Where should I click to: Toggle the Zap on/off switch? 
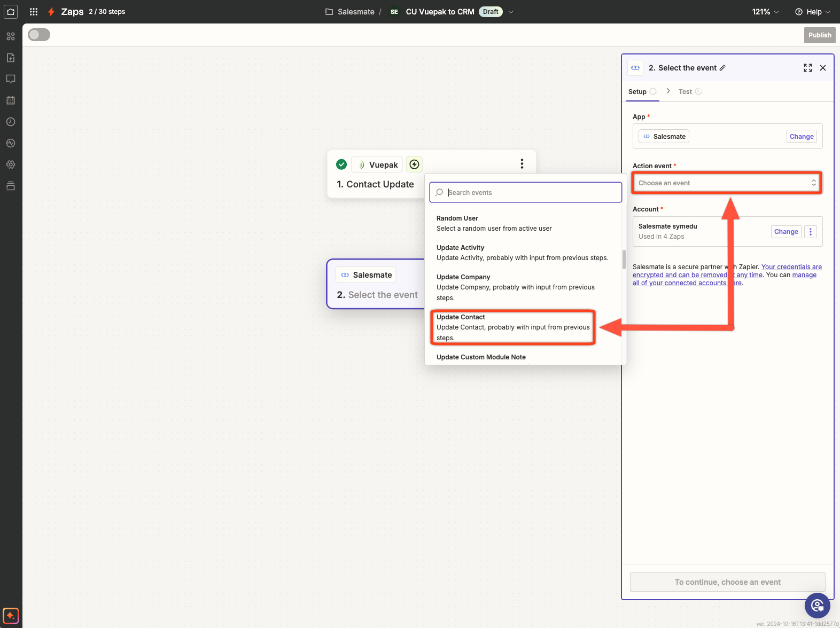pos(39,35)
